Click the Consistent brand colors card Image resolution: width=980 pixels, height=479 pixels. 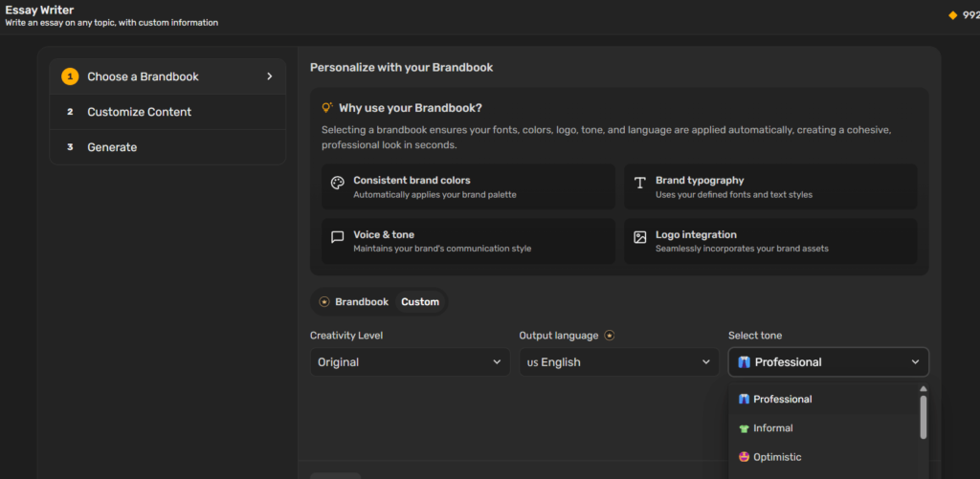[468, 186]
